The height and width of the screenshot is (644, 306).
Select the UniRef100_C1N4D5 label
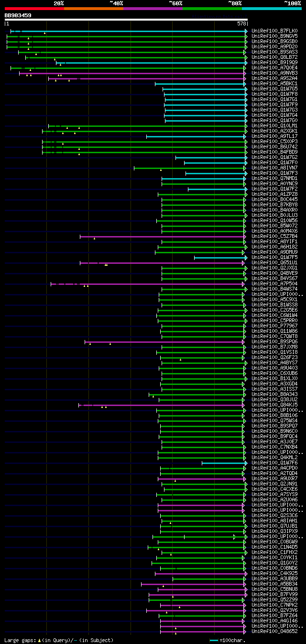[274, 547]
